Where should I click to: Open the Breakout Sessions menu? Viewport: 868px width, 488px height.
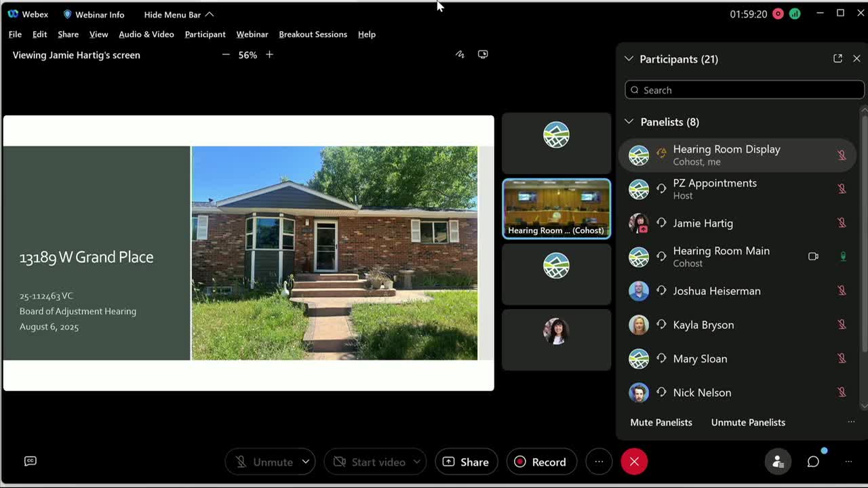313,34
